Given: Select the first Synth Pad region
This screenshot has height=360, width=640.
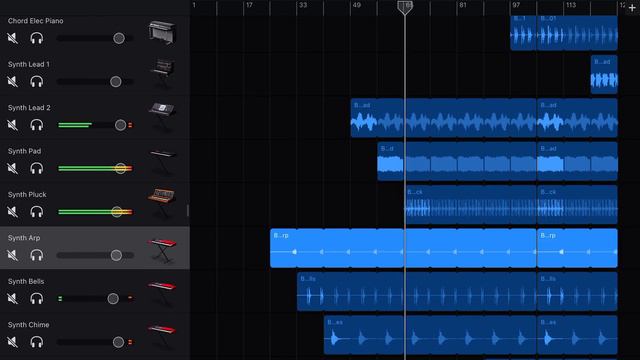Looking at the screenshot, I should pyautogui.click(x=457, y=161).
